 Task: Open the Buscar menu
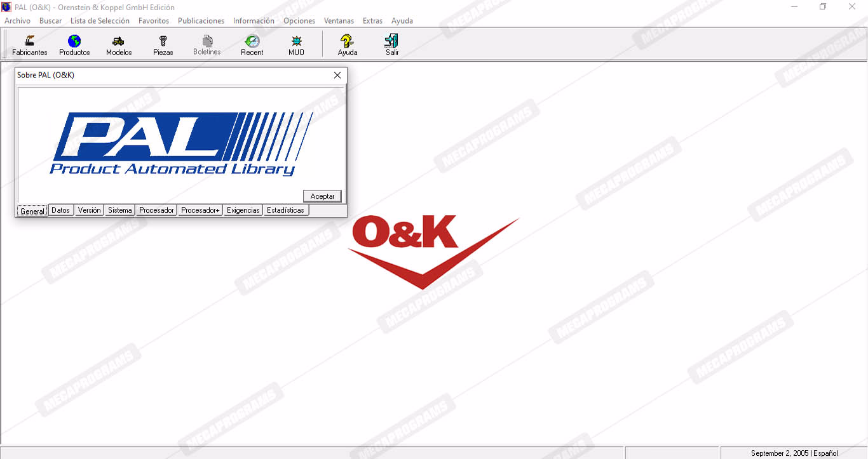click(x=51, y=21)
